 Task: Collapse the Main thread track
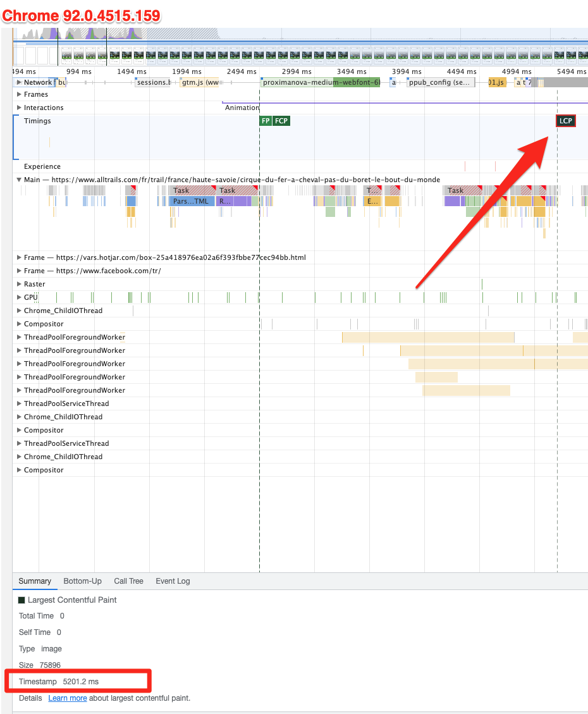tap(19, 180)
